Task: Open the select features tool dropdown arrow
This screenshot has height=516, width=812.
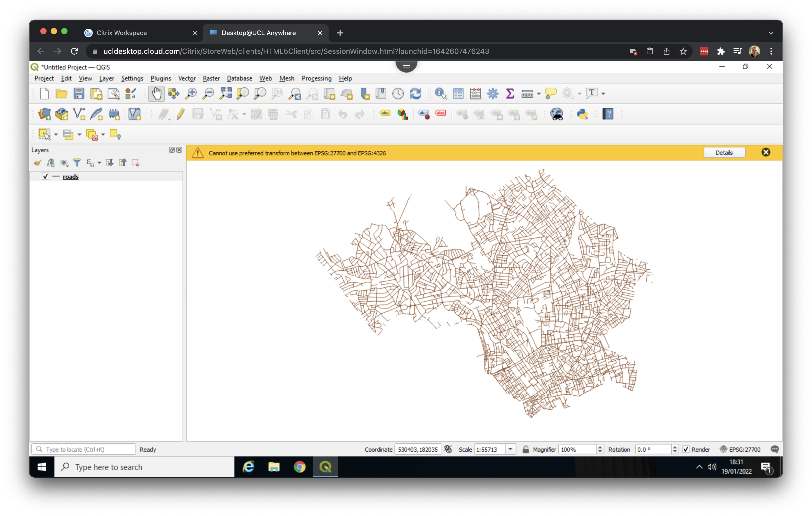Action: (x=56, y=134)
